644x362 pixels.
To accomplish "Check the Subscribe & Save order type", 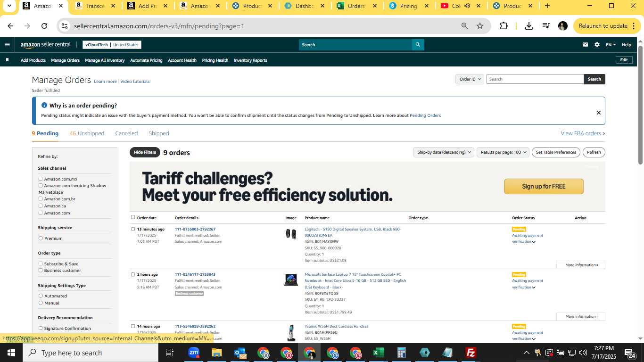I will click(41, 263).
